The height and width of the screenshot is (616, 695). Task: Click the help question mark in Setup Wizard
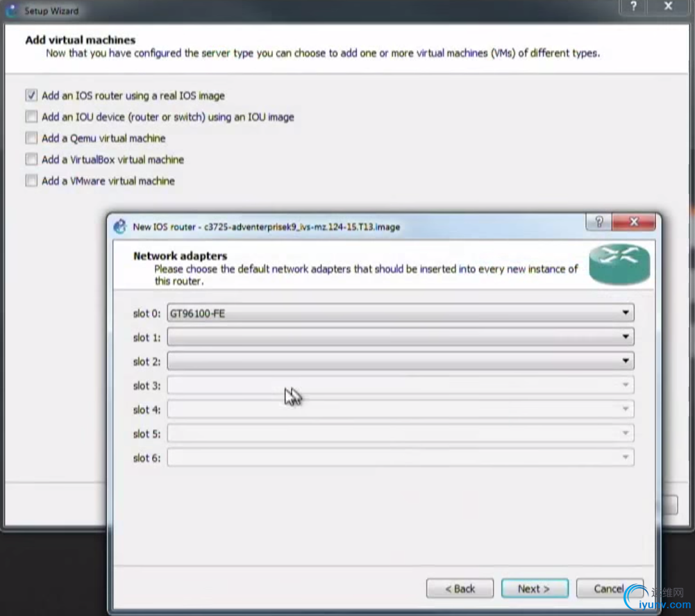(x=633, y=6)
